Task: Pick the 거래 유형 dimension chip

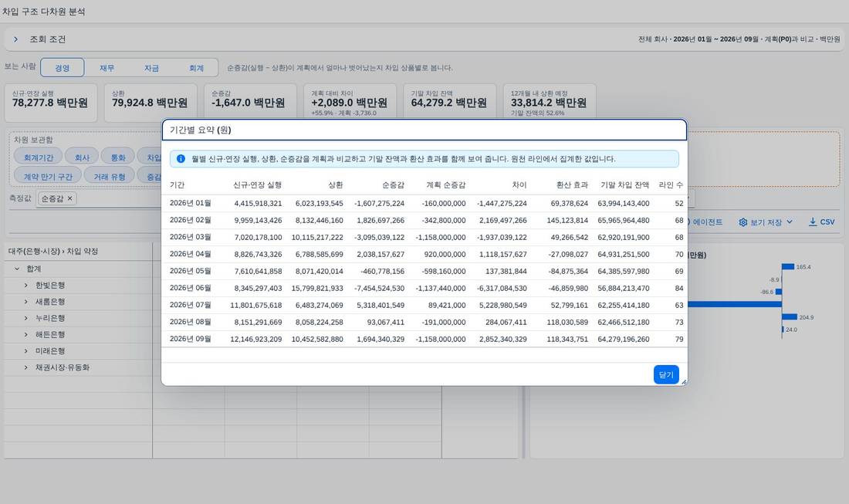Action: 110,177
